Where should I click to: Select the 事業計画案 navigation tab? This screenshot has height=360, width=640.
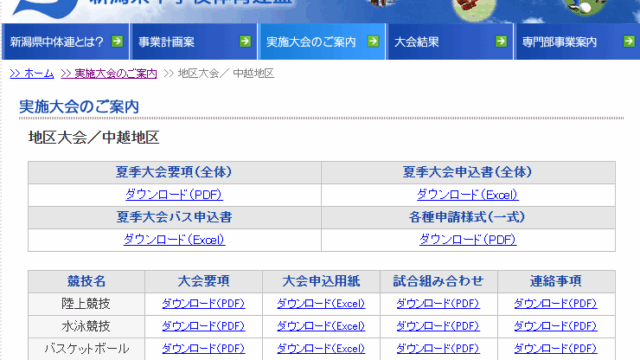193,42
